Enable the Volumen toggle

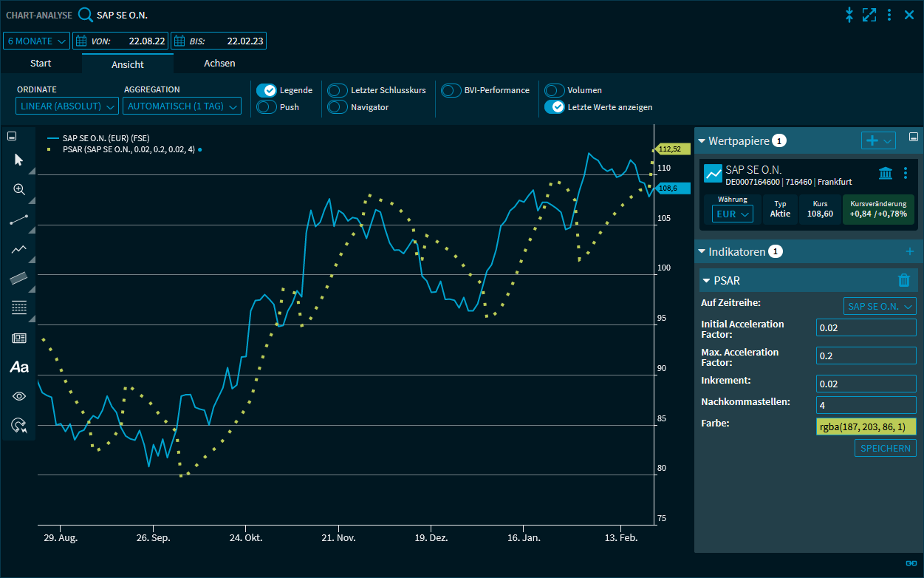coord(555,90)
